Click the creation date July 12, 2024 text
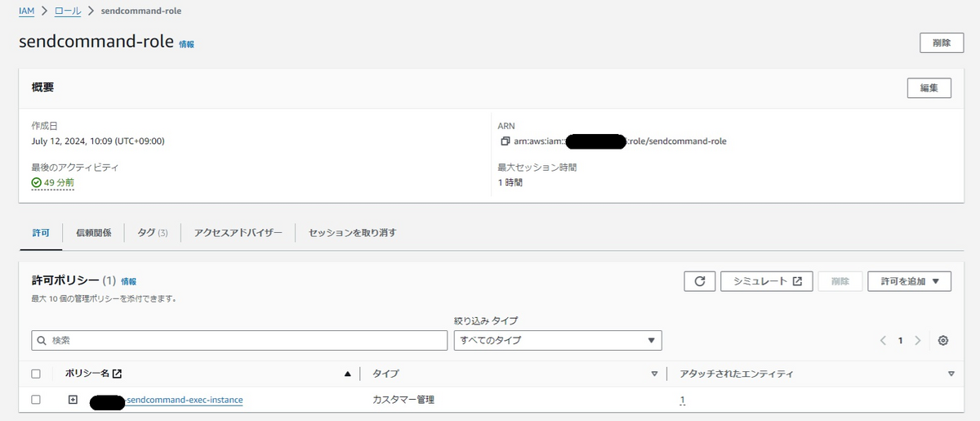Viewport: 980px width, 421px height. tap(98, 141)
